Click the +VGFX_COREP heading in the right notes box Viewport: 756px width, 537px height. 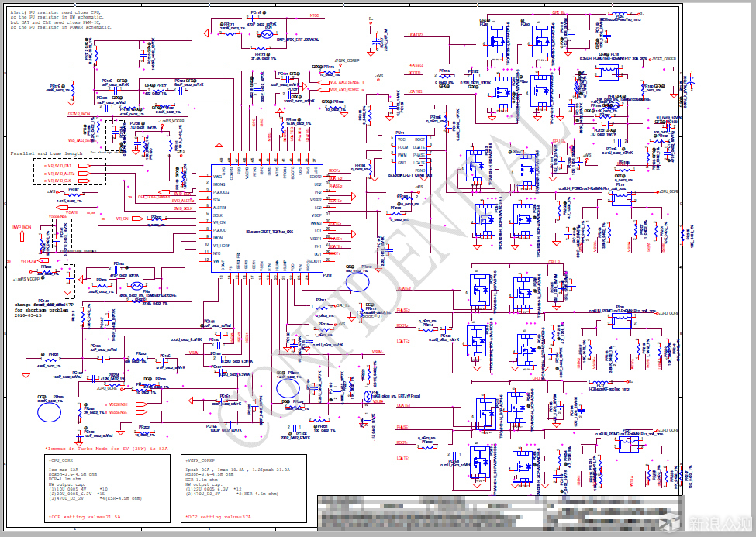pyautogui.click(x=200, y=460)
